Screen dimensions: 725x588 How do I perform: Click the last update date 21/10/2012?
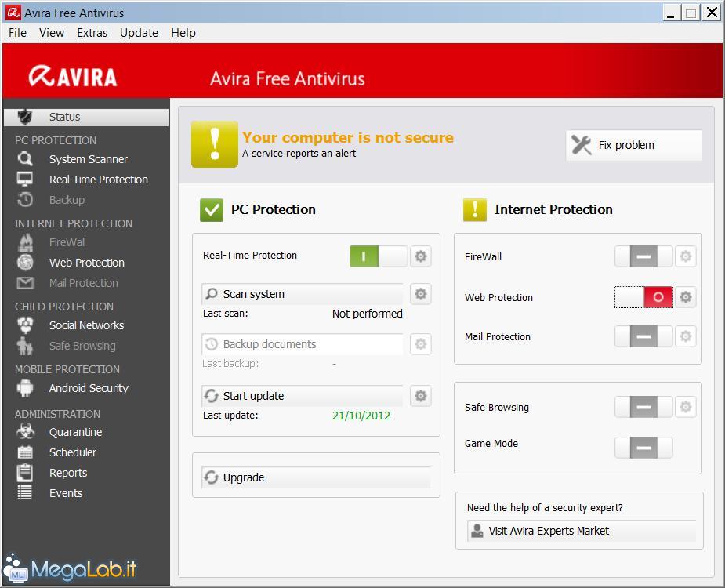point(361,416)
